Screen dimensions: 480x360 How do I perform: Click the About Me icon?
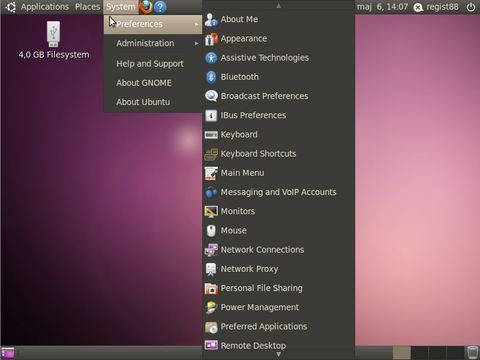coord(211,20)
